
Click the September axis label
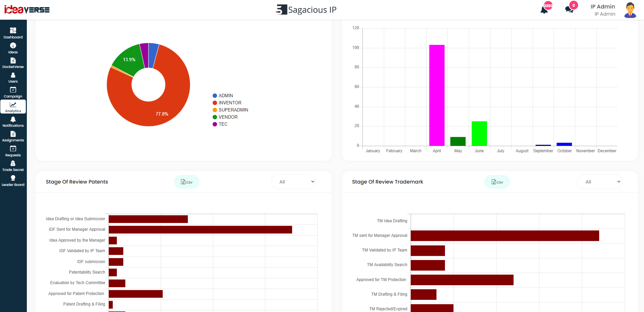pyautogui.click(x=543, y=151)
